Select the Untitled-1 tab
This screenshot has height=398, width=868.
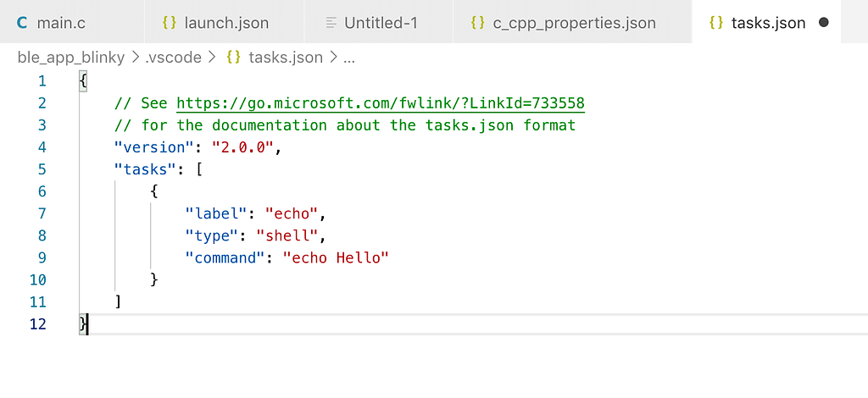click(379, 23)
